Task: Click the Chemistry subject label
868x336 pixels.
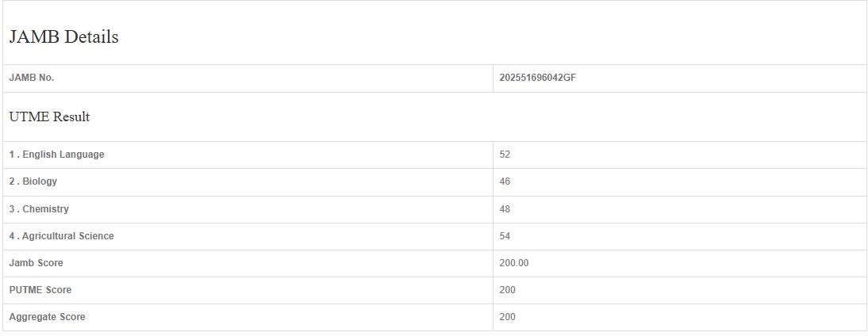Action: tap(39, 209)
